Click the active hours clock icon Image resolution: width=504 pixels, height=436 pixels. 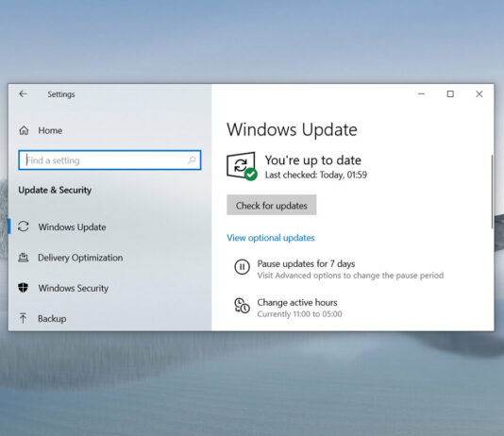pyautogui.click(x=242, y=306)
